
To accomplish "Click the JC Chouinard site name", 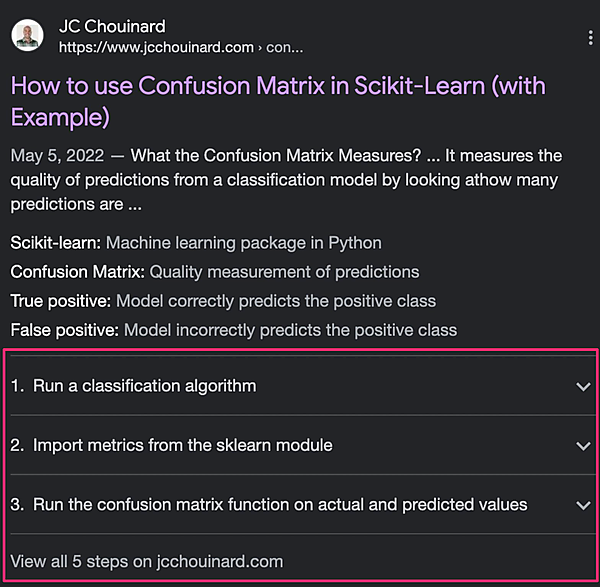I will pyautogui.click(x=112, y=26).
